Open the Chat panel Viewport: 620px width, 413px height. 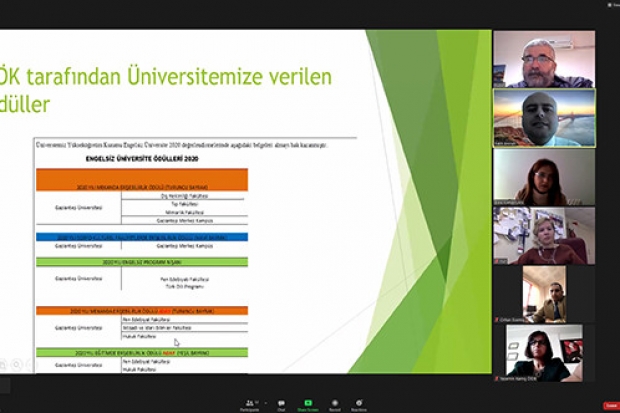click(x=282, y=403)
